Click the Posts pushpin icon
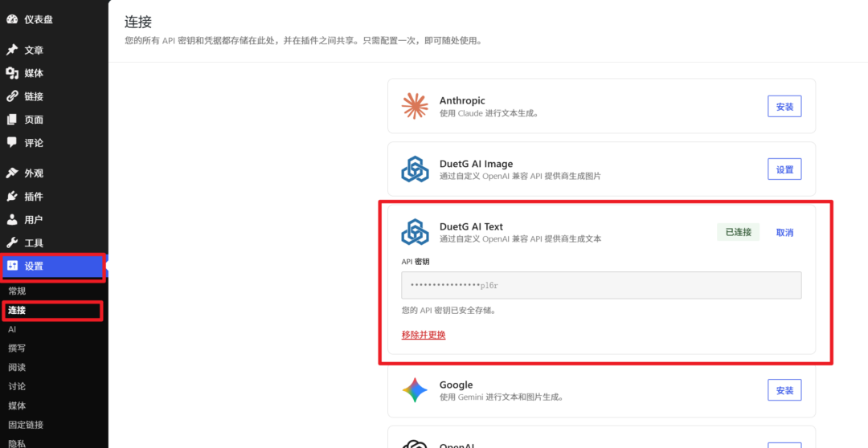This screenshot has width=868, height=448. coord(11,51)
